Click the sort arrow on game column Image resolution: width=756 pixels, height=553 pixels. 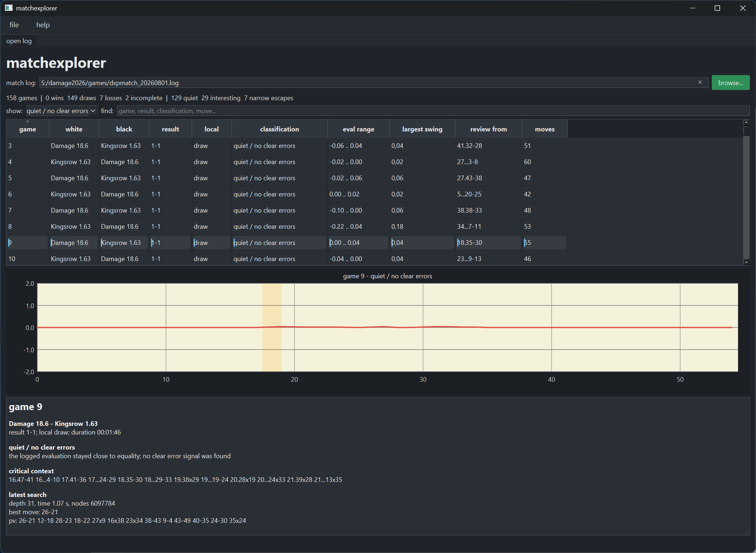click(x=28, y=122)
